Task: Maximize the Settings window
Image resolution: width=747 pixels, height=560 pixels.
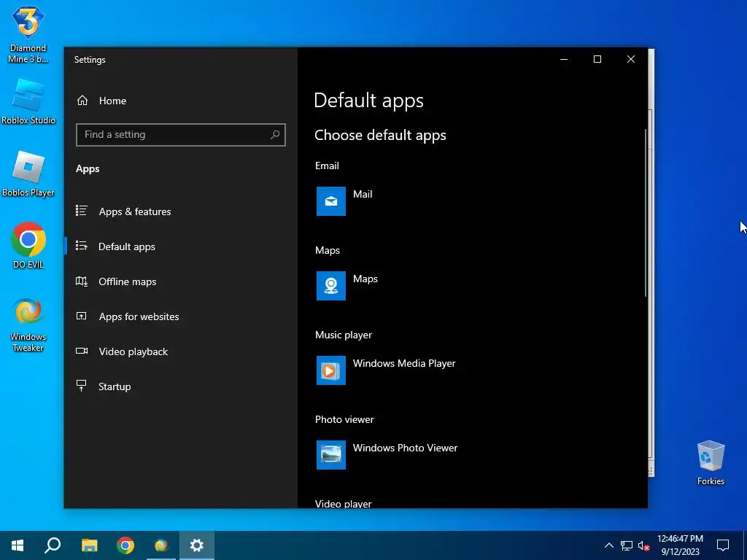Action: click(x=597, y=59)
